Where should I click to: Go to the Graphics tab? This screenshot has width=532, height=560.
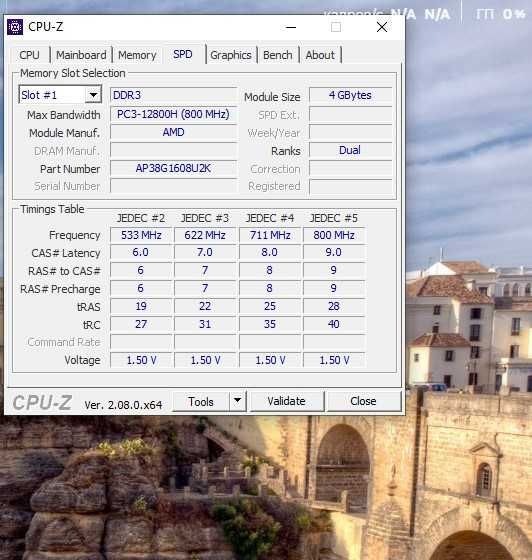coord(231,55)
